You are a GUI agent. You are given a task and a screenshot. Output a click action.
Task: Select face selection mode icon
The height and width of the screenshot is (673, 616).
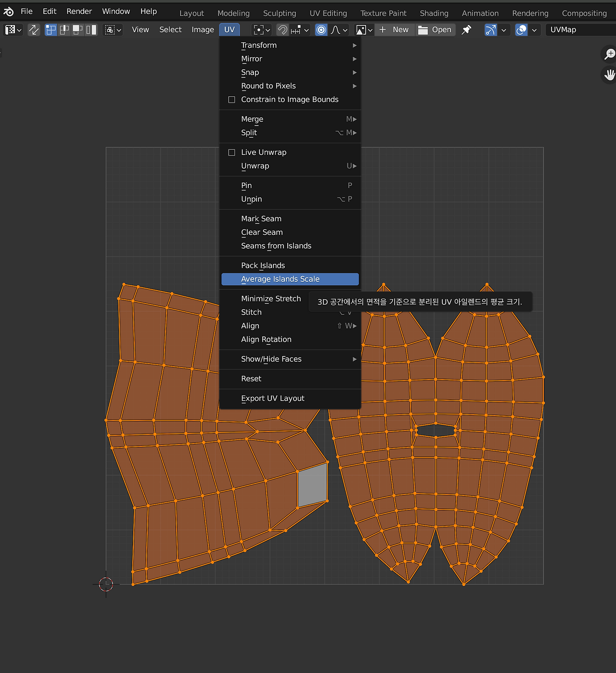coord(77,30)
